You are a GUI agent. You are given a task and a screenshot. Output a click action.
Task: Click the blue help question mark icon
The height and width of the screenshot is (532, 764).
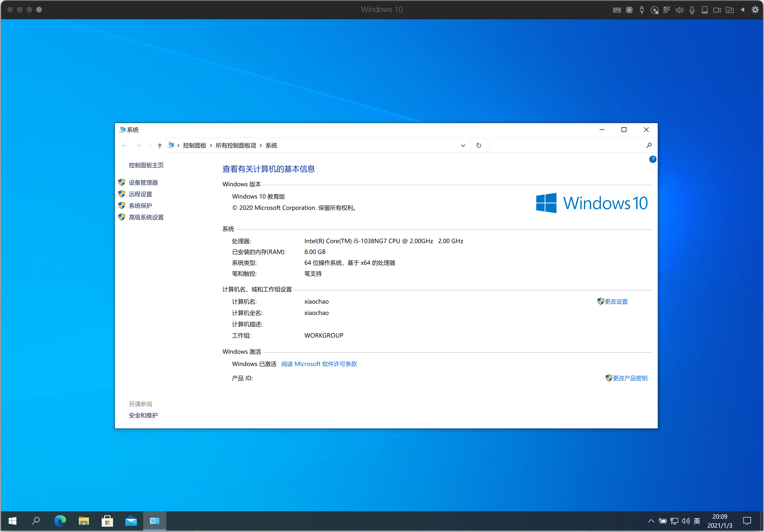652,159
